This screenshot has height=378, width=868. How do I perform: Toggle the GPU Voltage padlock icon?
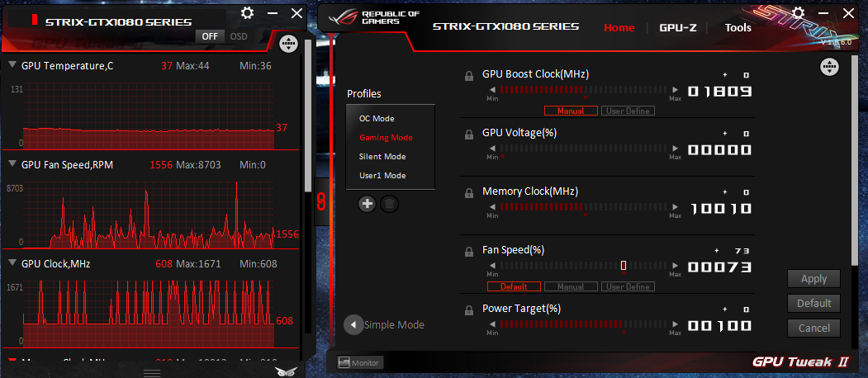469,135
